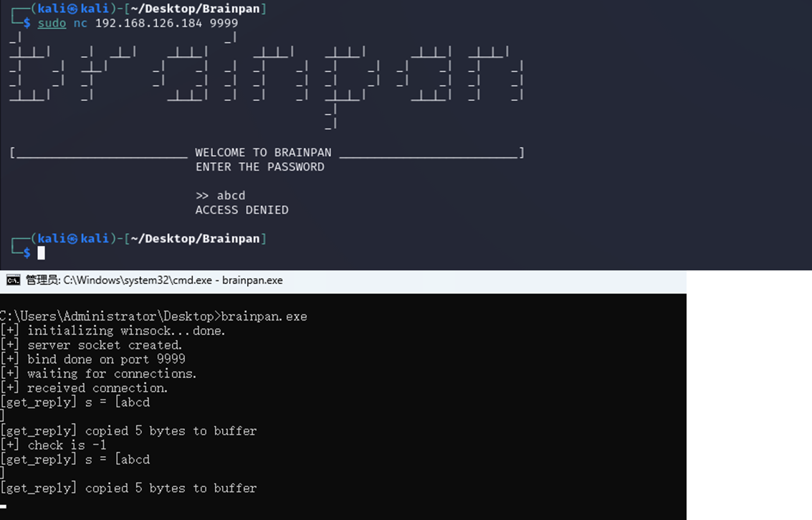Image resolution: width=812 pixels, height=520 pixels.
Task: Click the 'sudo' command in Kali terminal
Action: click(x=52, y=24)
